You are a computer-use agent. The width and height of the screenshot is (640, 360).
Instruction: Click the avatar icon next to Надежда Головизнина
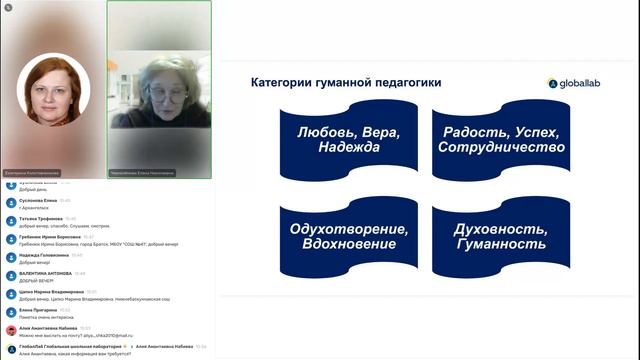11,258
